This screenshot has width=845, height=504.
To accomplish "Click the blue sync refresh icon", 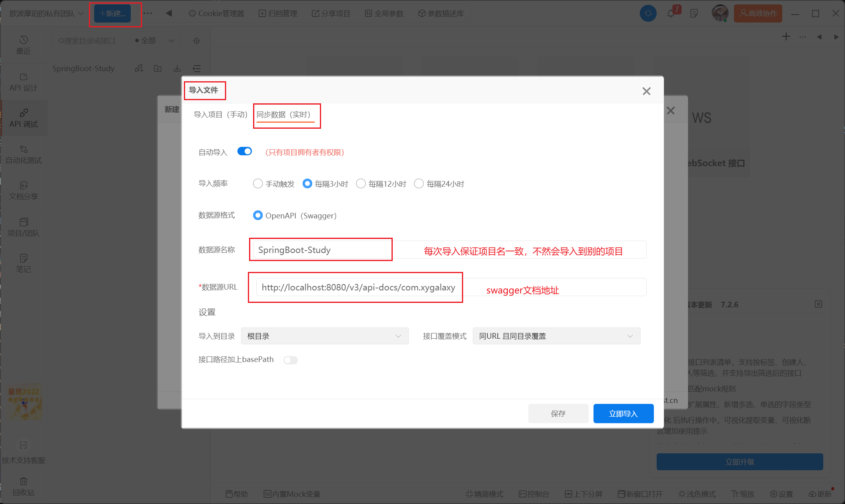I will [648, 14].
